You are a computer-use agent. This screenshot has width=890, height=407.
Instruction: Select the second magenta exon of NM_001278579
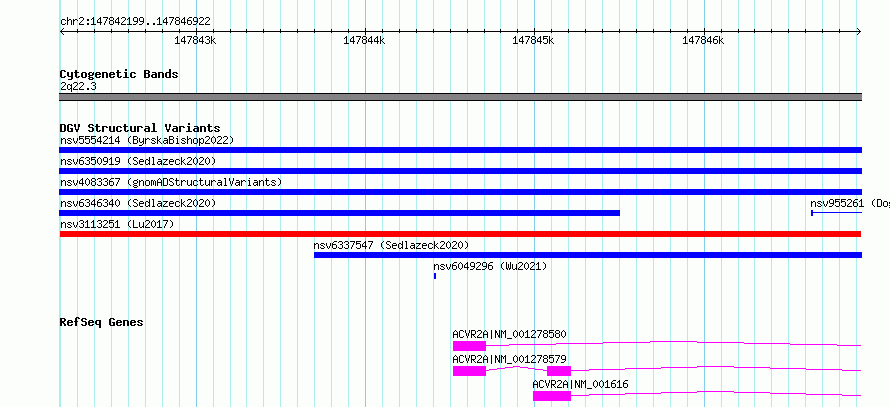(x=559, y=371)
